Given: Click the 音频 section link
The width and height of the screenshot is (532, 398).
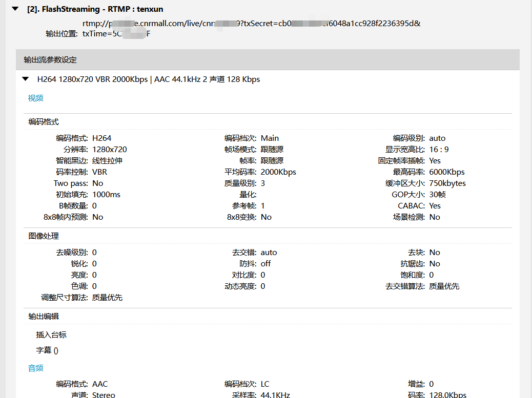Looking at the screenshot, I should click(35, 368).
